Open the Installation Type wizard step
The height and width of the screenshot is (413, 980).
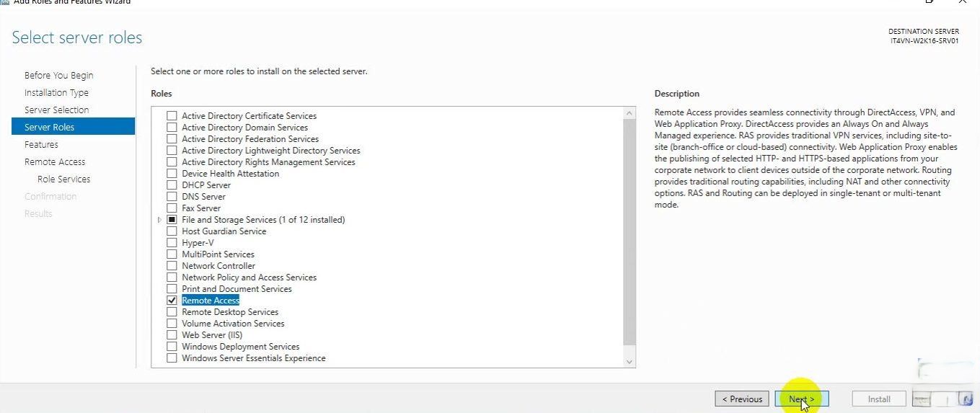tap(56, 93)
